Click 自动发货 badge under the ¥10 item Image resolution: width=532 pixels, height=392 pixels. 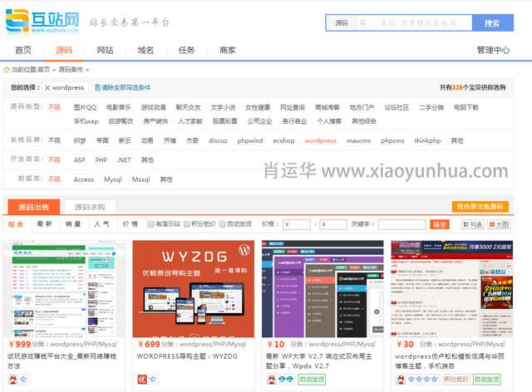coord(312,379)
